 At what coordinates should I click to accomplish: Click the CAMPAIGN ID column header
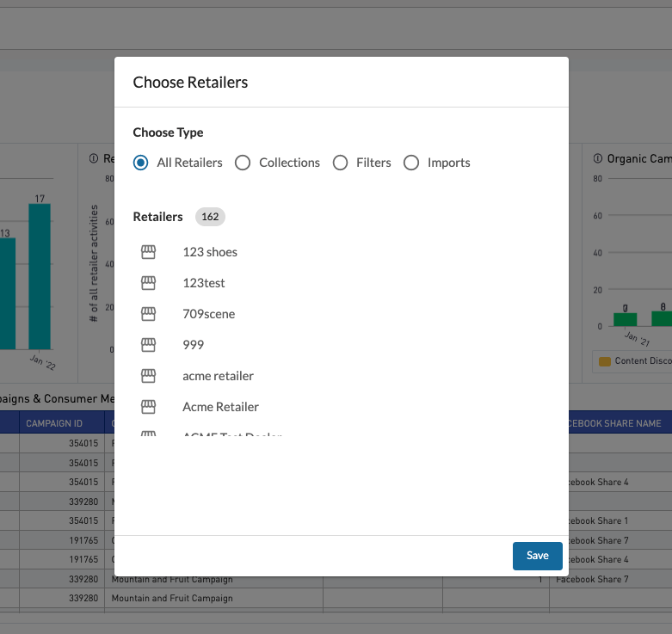pyautogui.click(x=54, y=423)
